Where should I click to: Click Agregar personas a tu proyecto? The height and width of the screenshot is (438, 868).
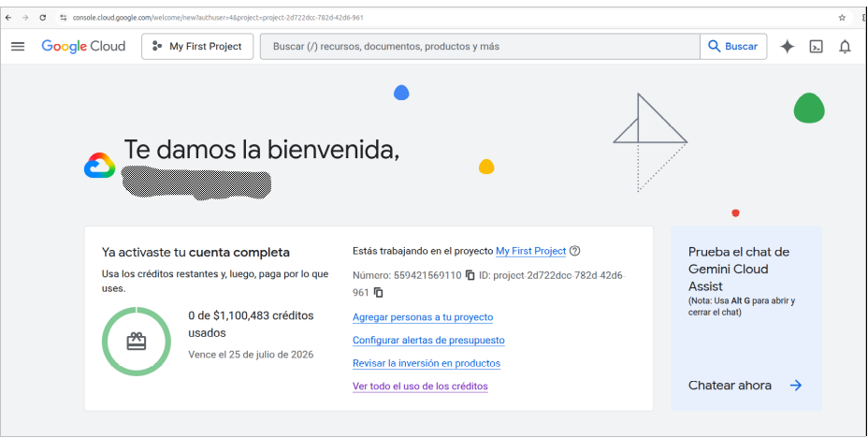coord(423,317)
